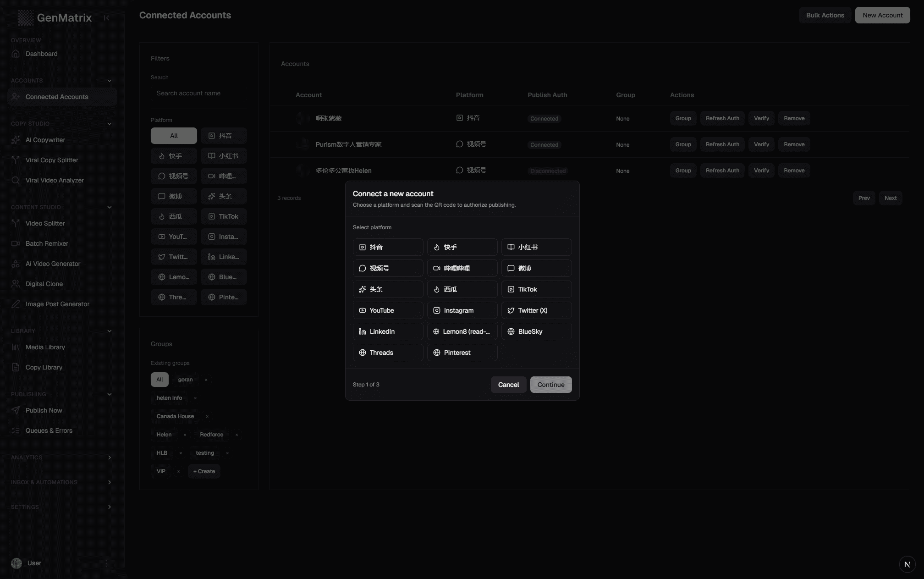Select the AI Copywriter tool
Viewport: 924px width, 579px height.
point(45,140)
